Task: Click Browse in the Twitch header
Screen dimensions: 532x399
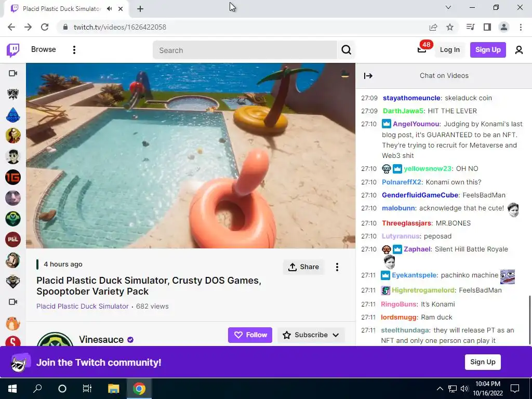Action: [x=44, y=49]
